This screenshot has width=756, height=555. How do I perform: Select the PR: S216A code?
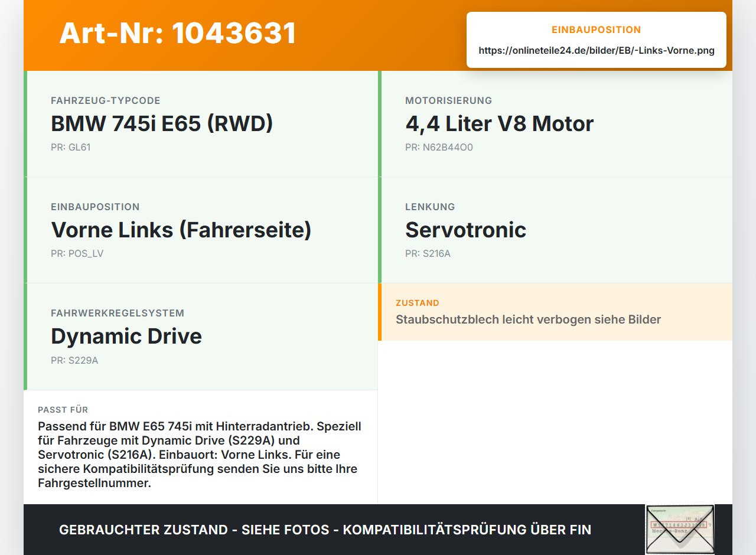click(x=428, y=254)
